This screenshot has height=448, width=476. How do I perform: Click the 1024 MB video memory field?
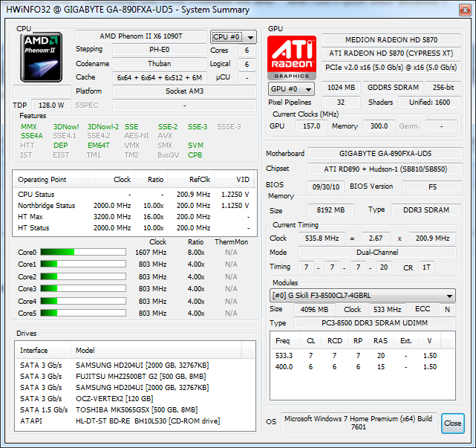click(x=341, y=88)
